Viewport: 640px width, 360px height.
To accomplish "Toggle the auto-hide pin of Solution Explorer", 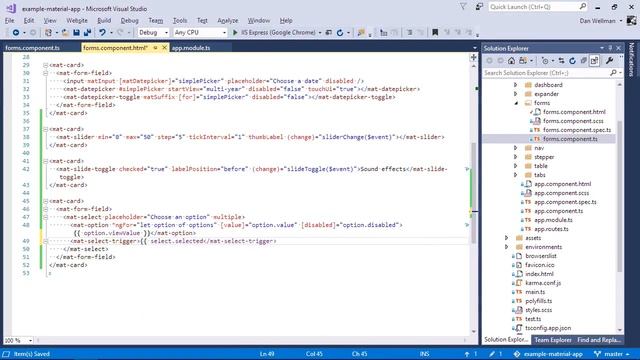I will click(611, 48).
